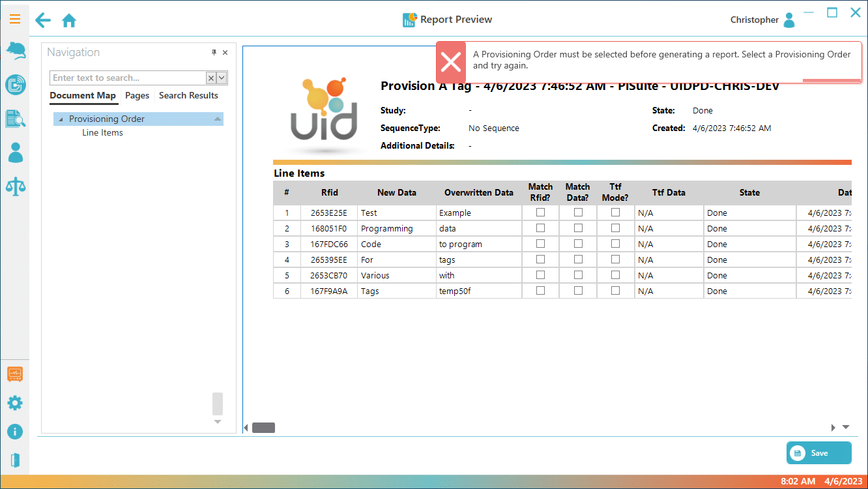
Task: Open the report search document icon
Action: pyautogui.click(x=15, y=119)
